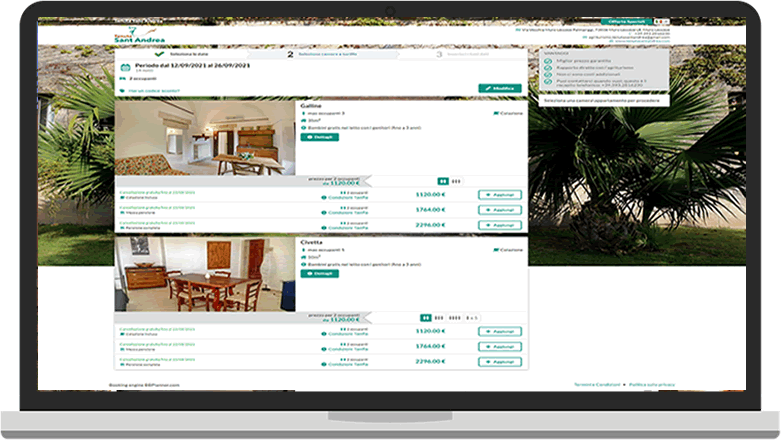
Task: Select 3 occupants toggle for Gallina
Action: point(457,181)
